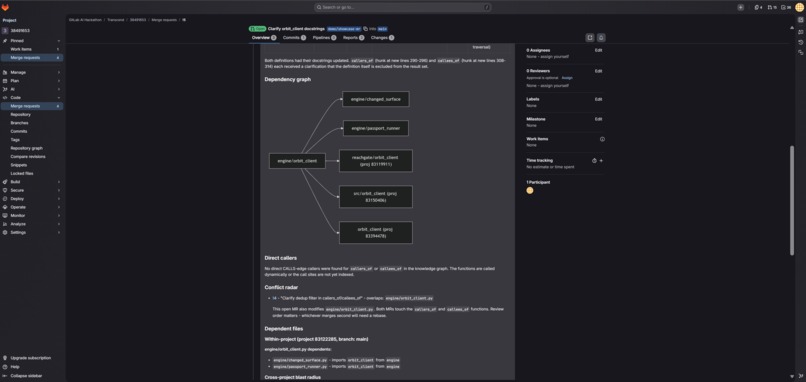Collapse the Pinned section
Image resolution: width=806 pixels, height=382 pixels.
(x=59, y=41)
